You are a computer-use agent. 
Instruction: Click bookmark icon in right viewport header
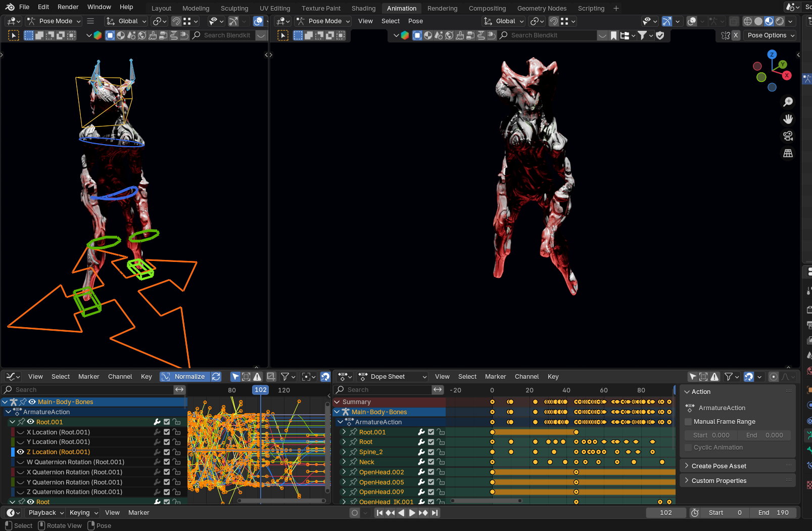[x=613, y=35]
